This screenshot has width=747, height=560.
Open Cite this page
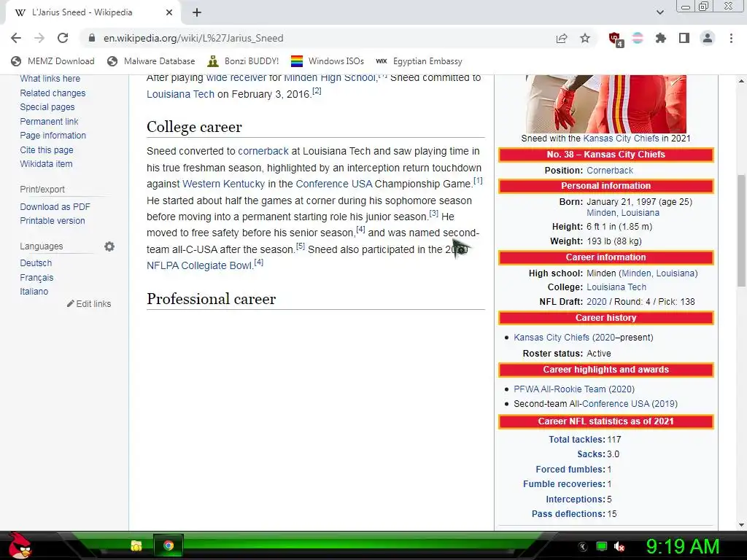(x=47, y=149)
